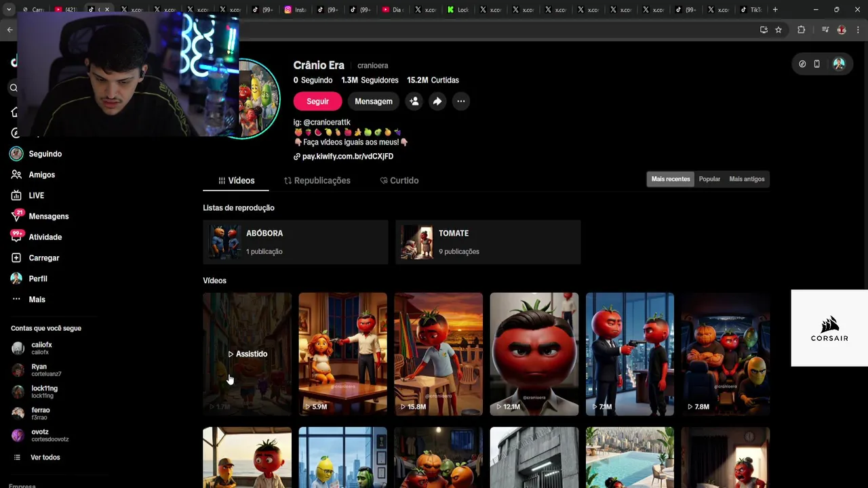Open the TOMATE playlist
The height and width of the screenshot is (488, 868).
(488, 242)
